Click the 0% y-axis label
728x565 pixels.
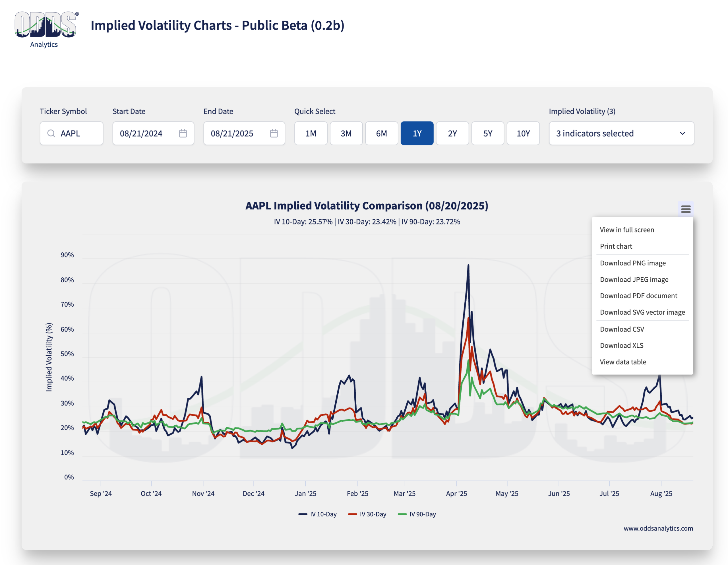pos(69,477)
